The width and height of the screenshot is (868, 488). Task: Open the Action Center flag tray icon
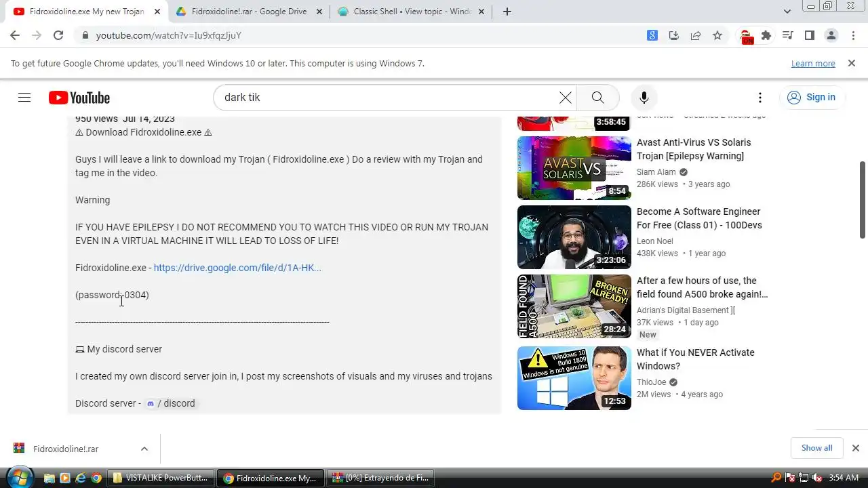[790, 478]
